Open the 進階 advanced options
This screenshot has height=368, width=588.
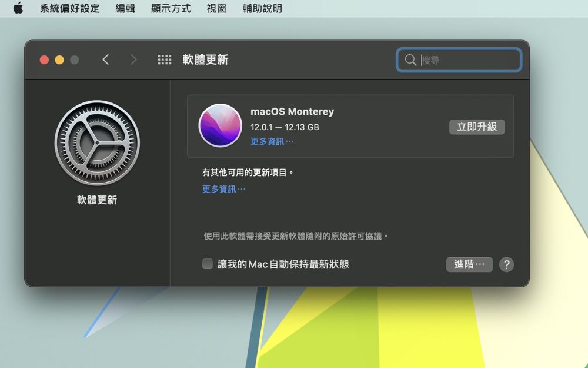(x=469, y=264)
